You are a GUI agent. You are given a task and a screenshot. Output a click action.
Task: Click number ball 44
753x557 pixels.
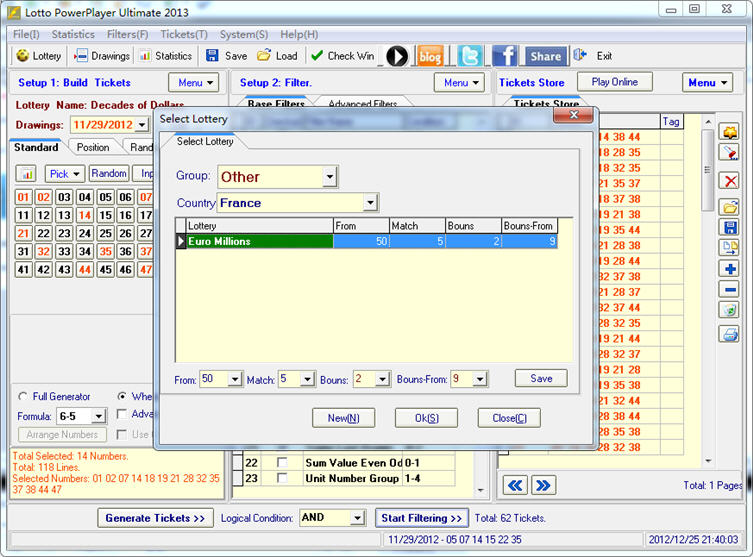click(85, 269)
